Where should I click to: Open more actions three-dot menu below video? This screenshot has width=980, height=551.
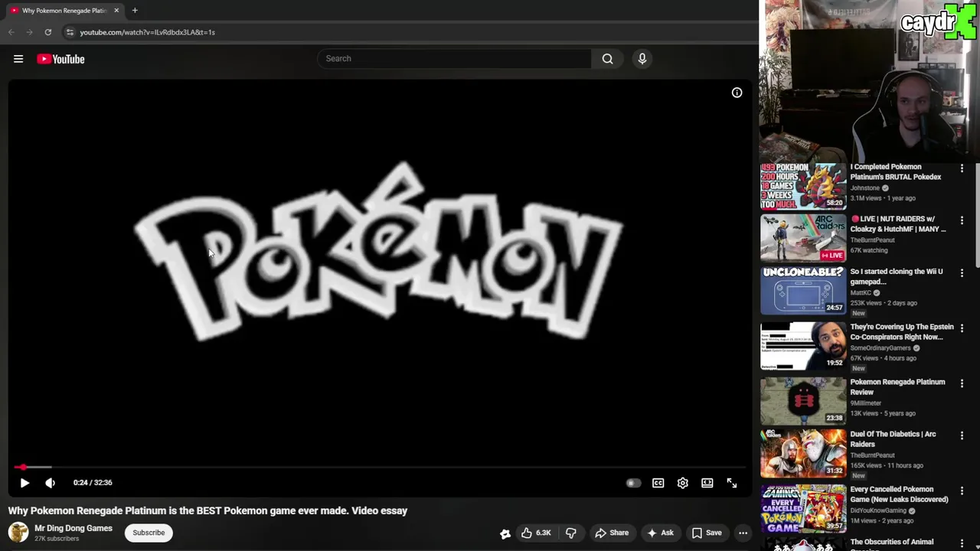(x=743, y=533)
